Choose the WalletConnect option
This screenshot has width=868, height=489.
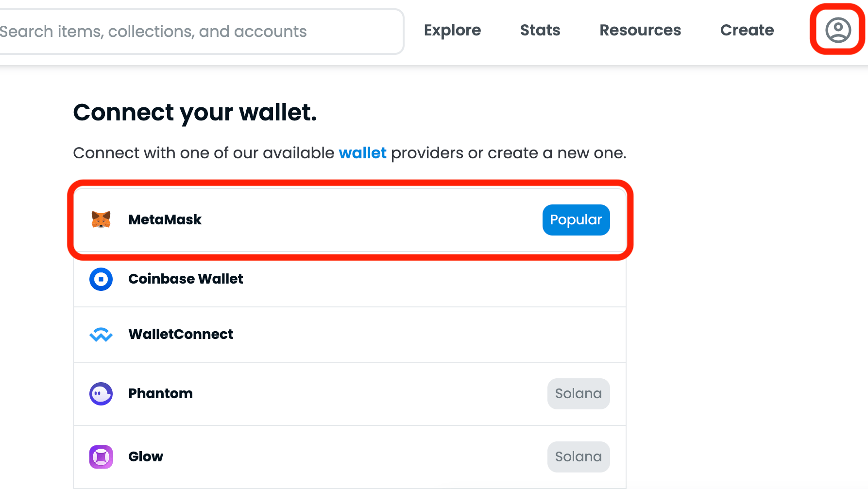350,335
